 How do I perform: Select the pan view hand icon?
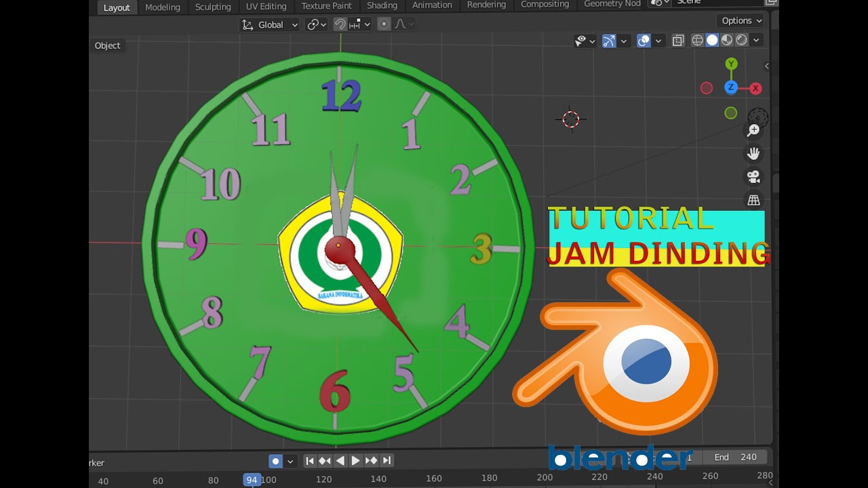click(753, 154)
